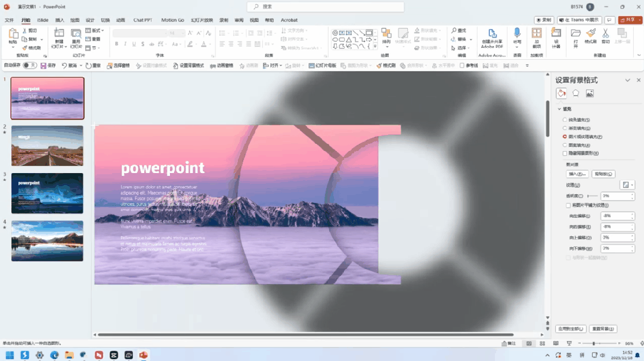The width and height of the screenshot is (644, 361).
Task: Open the Align (对齐) dropdown in the quick bar
Action: click(273, 66)
